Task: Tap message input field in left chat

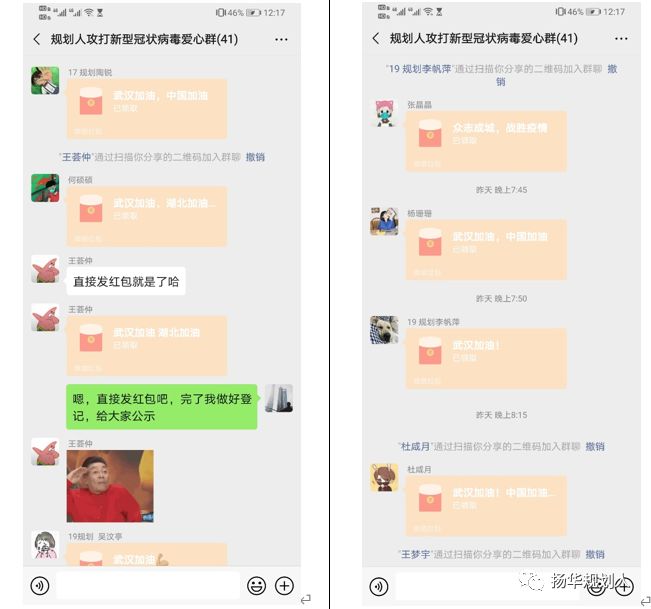Action: pyautogui.click(x=148, y=586)
